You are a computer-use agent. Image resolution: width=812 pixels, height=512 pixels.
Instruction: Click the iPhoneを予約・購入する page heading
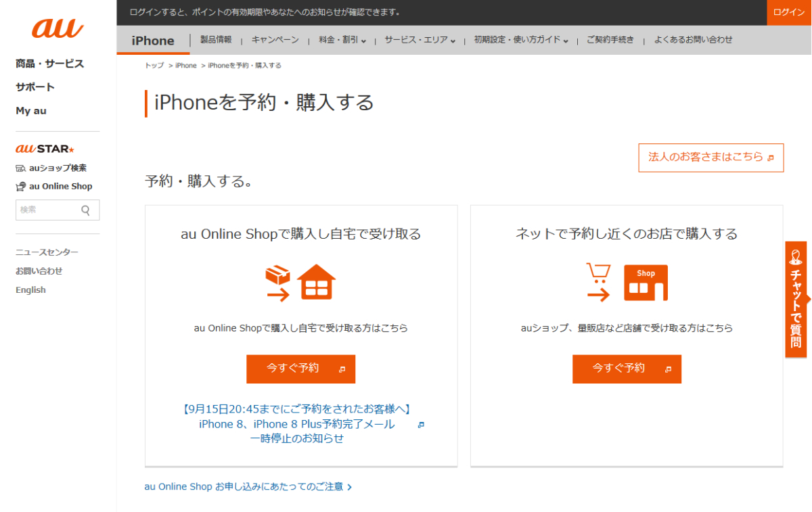point(264,103)
